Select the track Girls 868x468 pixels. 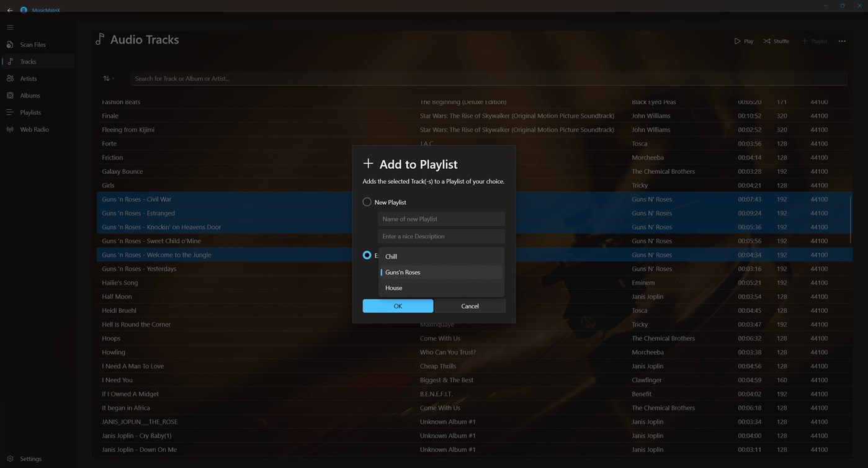point(475,185)
